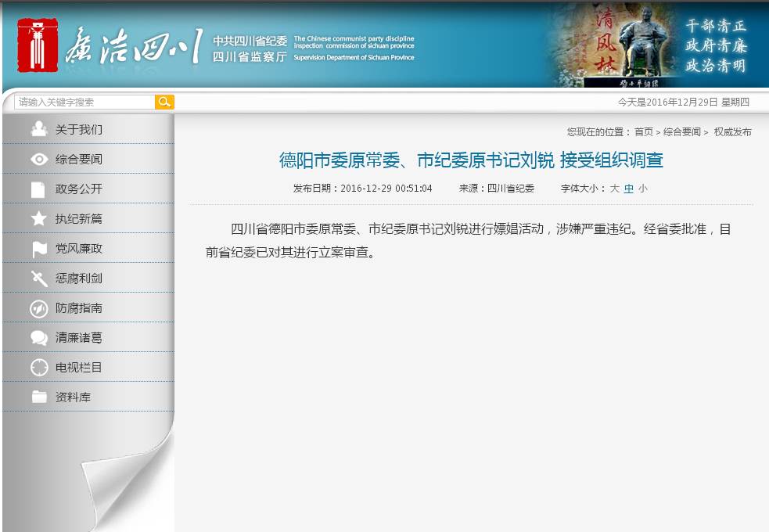Image resolution: width=769 pixels, height=532 pixels.
Task: Open the 资料库 sidebar menu item
Action: [x=72, y=397]
